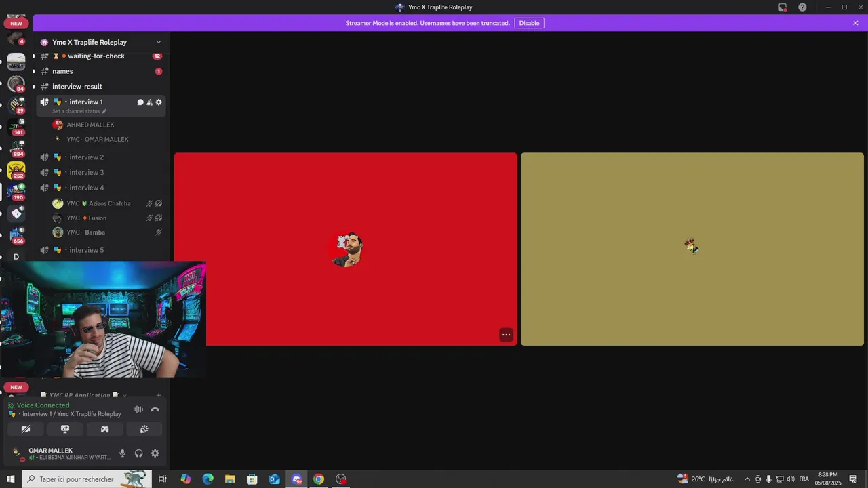Open server with 29 notifications badge
The width and height of the screenshot is (868, 488).
pyautogui.click(x=16, y=106)
